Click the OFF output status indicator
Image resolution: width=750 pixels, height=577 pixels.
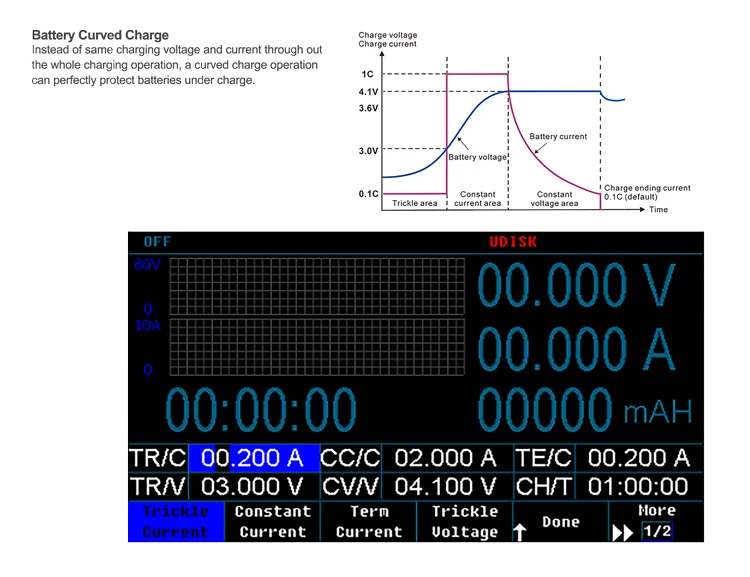click(157, 242)
